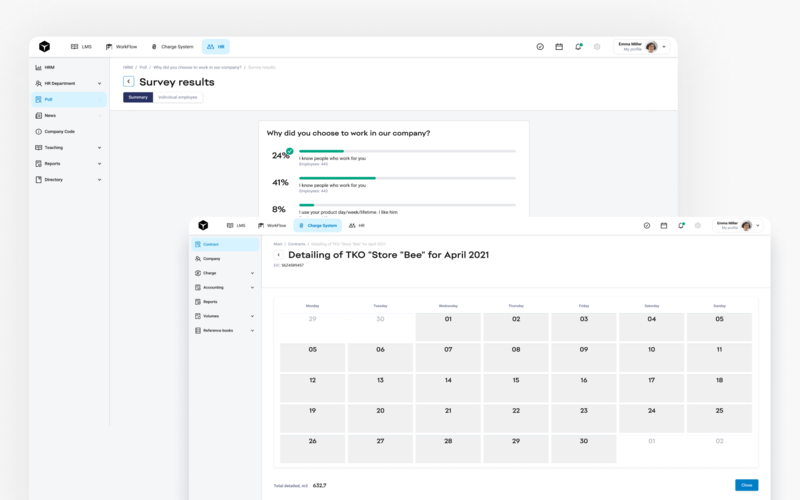This screenshot has width=800, height=500.
Task: Click the Contracts breadcrumb link
Action: pyautogui.click(x=297, y=243)
